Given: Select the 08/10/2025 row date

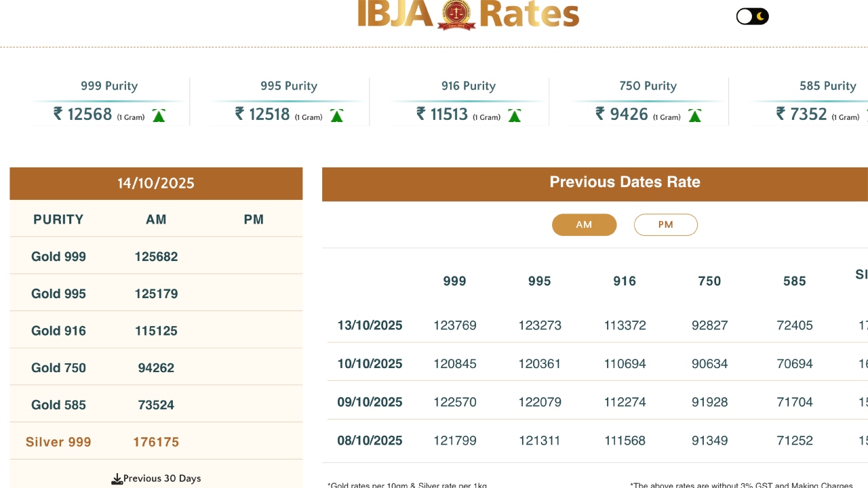Looking at the screenshot, I should (370, 441).
